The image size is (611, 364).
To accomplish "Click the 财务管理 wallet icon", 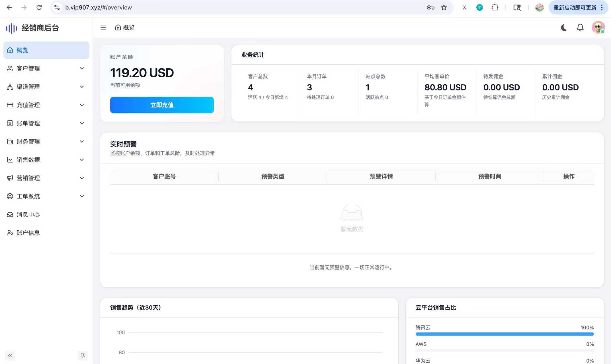I will [x=10, y=141].
